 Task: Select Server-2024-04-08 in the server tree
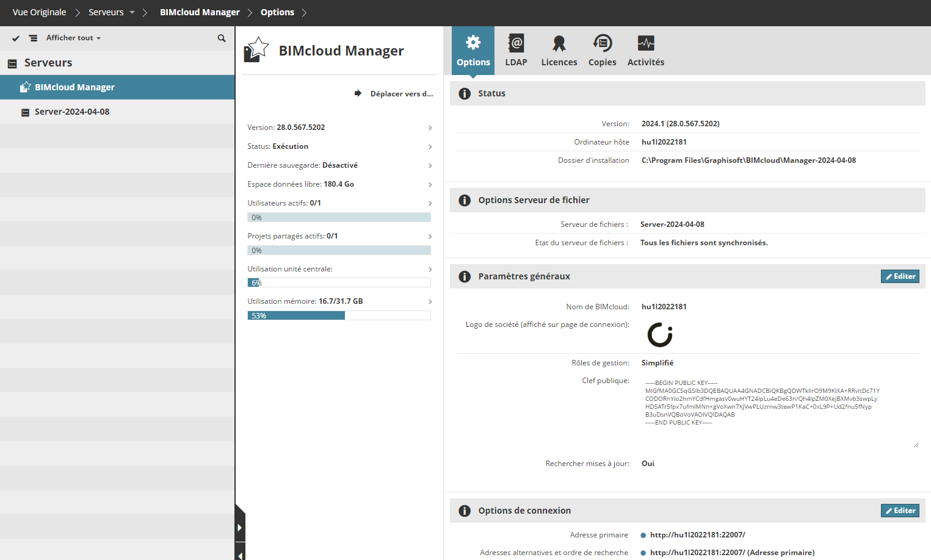coord(117,112)
